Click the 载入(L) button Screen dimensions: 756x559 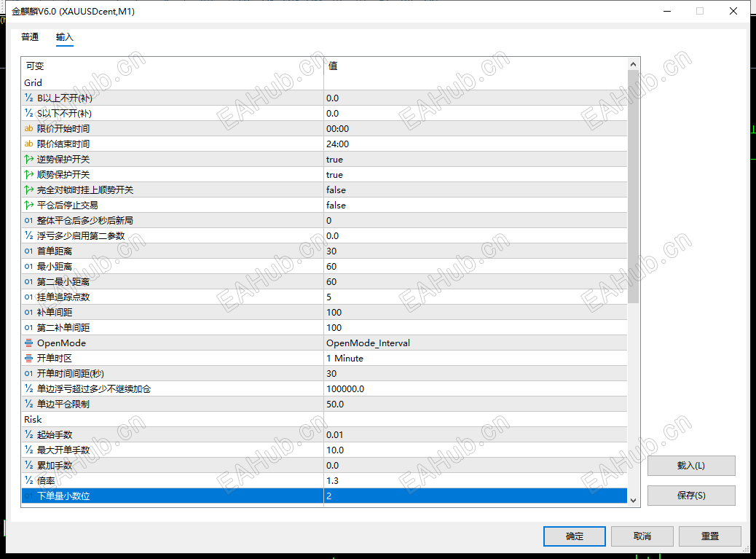691,466
